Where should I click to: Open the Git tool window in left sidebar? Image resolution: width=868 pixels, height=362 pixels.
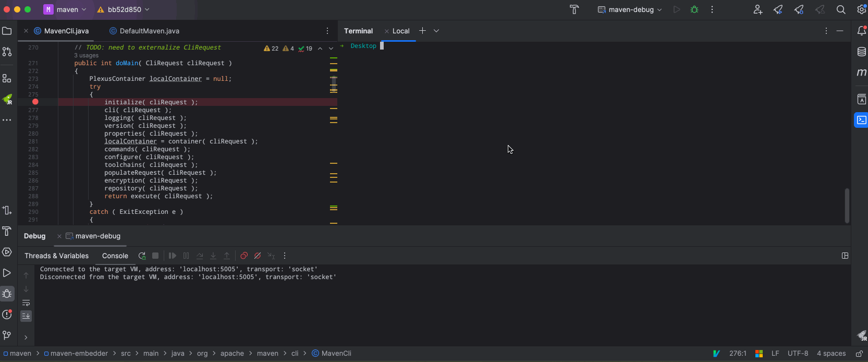[7, 335]
